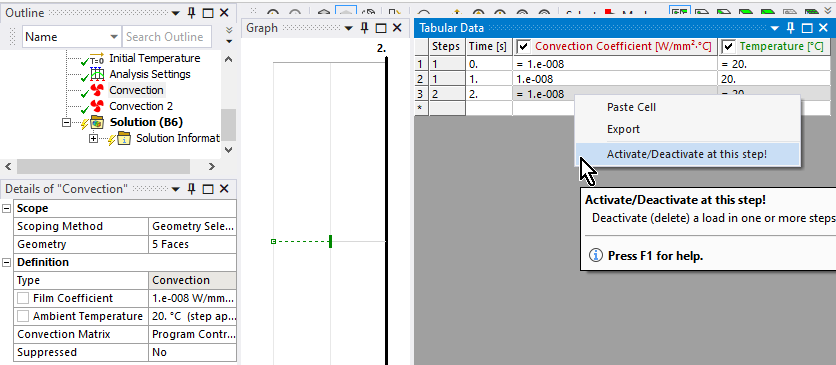Select Solution (B6) tree node
This screenshot has width=836, height=365.
146,122
